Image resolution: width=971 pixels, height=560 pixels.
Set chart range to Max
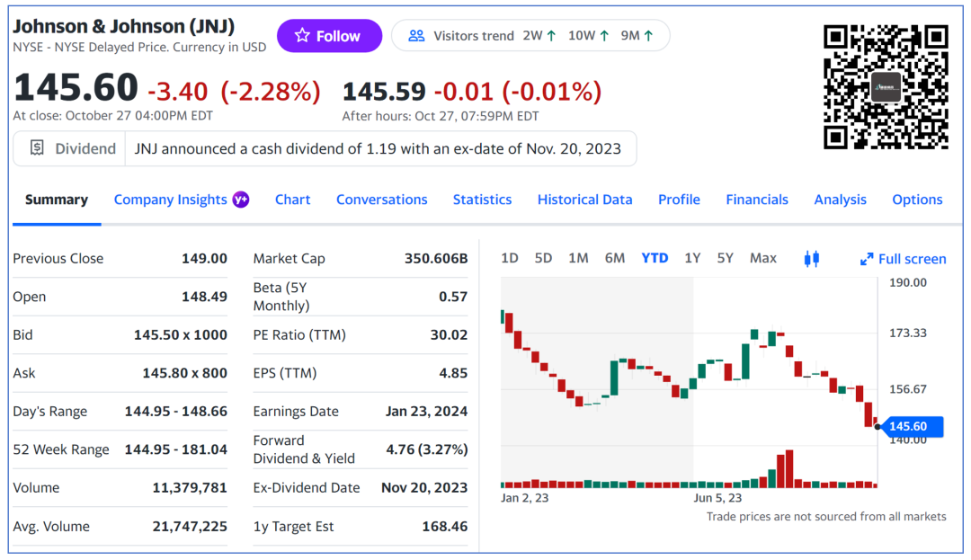[x=763, y=258]
